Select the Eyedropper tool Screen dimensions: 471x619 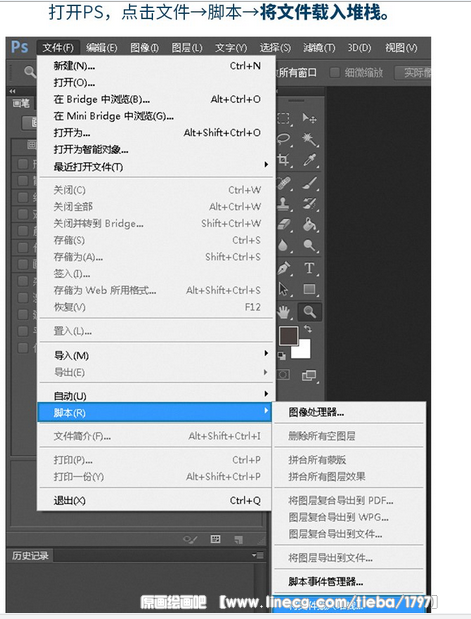tap(310, 160)
